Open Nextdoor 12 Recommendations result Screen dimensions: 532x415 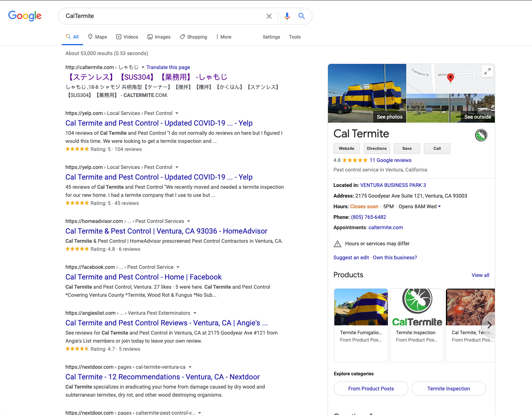point(163,377)
